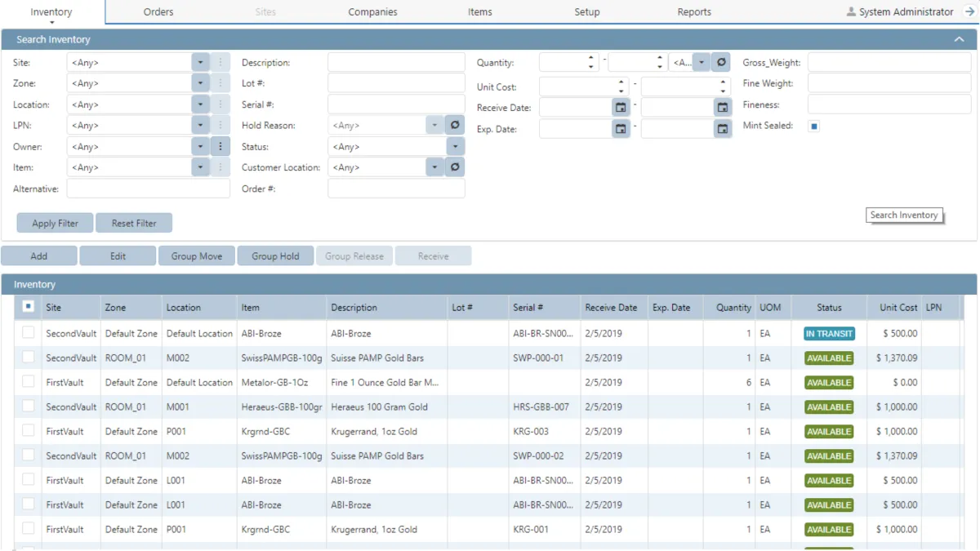The image size is (980, 551).
Task: Click the Description text field
Action: (396, 63)
